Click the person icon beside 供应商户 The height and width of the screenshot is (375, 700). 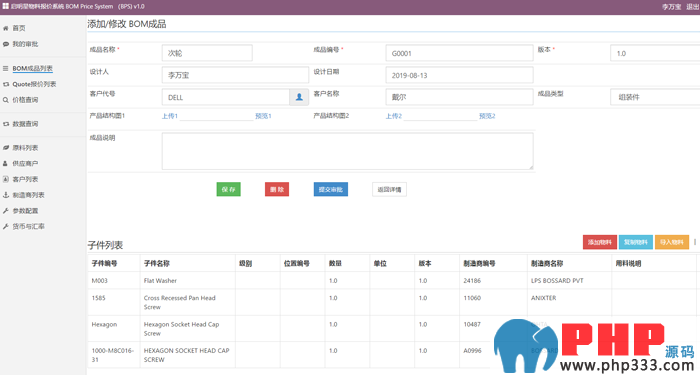pyautogui.click(x=6, y=164)
